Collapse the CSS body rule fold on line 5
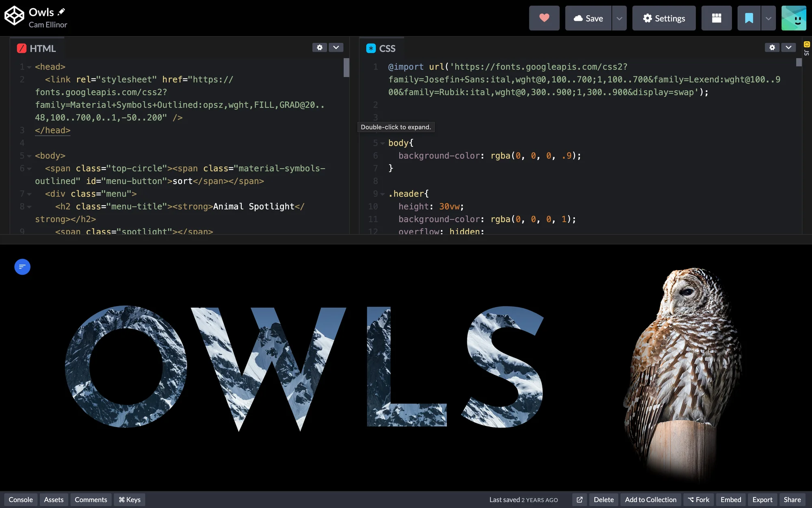This screenshot has width=812, height=508. [x=382, y=143]
